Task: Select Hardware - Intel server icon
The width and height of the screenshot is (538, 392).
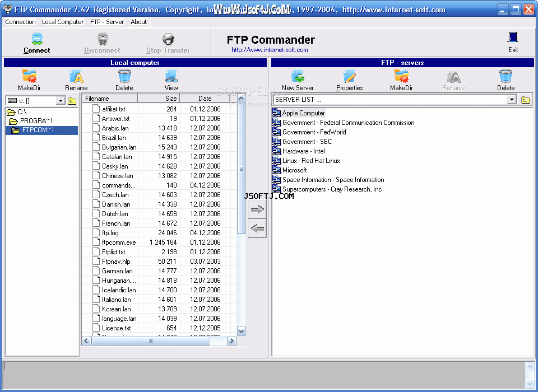Action: coord(276,151)
